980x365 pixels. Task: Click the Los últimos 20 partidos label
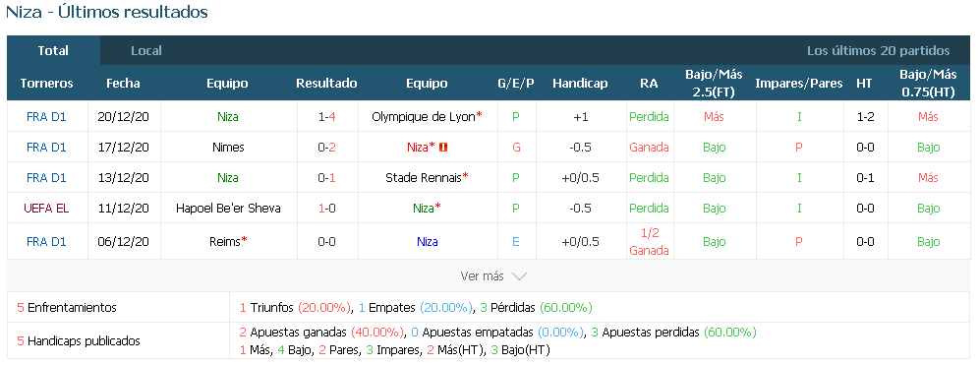(x=878, y=51)
